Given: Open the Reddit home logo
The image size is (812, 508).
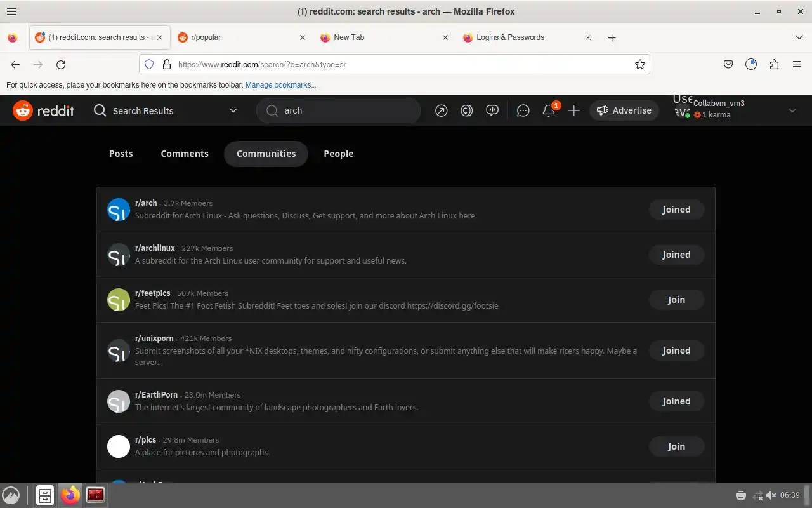Looking at the screenshot, I should coord(43,110).
